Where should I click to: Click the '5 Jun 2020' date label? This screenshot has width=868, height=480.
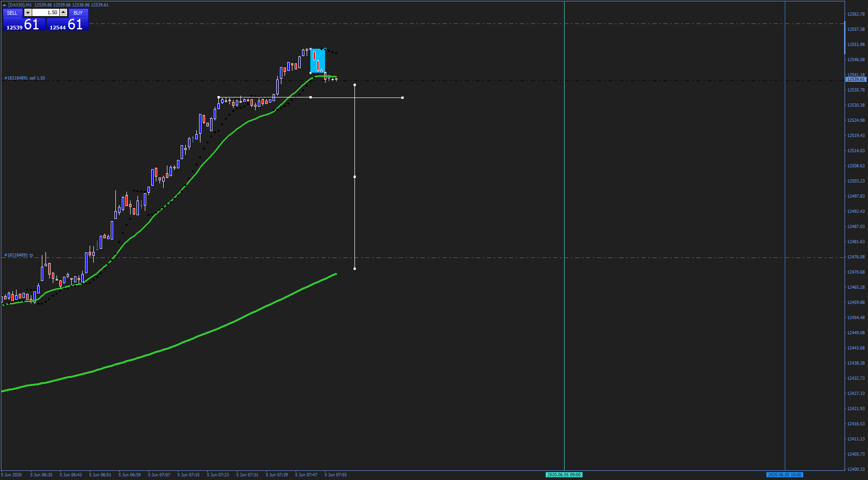tap(11, 475)
